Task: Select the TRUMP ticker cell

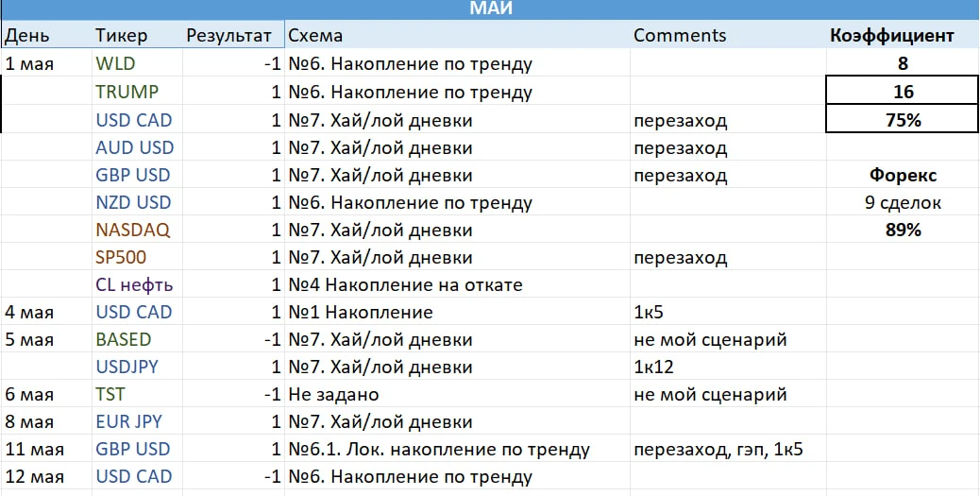Action: (137, 92)
